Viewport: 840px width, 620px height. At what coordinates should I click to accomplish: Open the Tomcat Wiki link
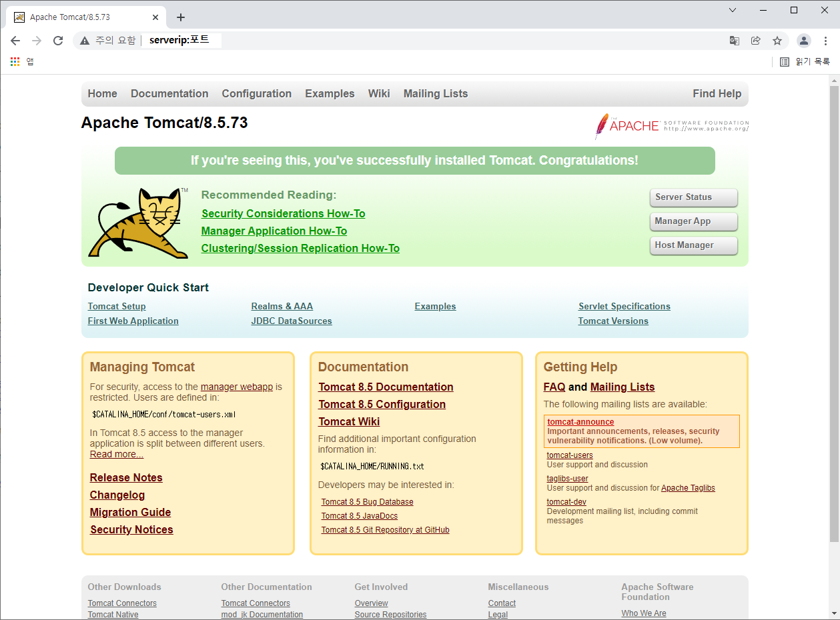point(349,422)
